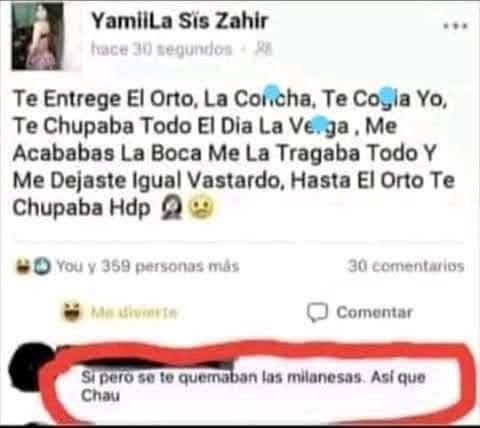
Task: Click the blue dot over the word 'Concha'
Action: pyautogui.click(x=272, y=90)
